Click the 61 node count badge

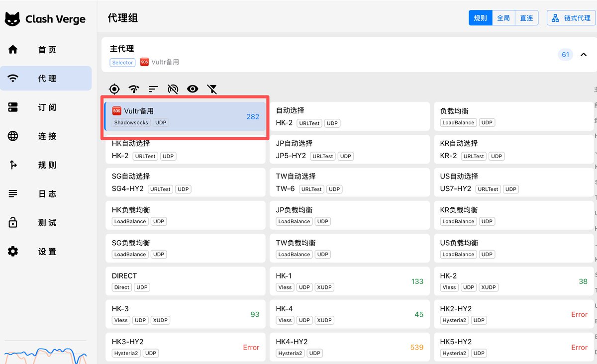565,55
